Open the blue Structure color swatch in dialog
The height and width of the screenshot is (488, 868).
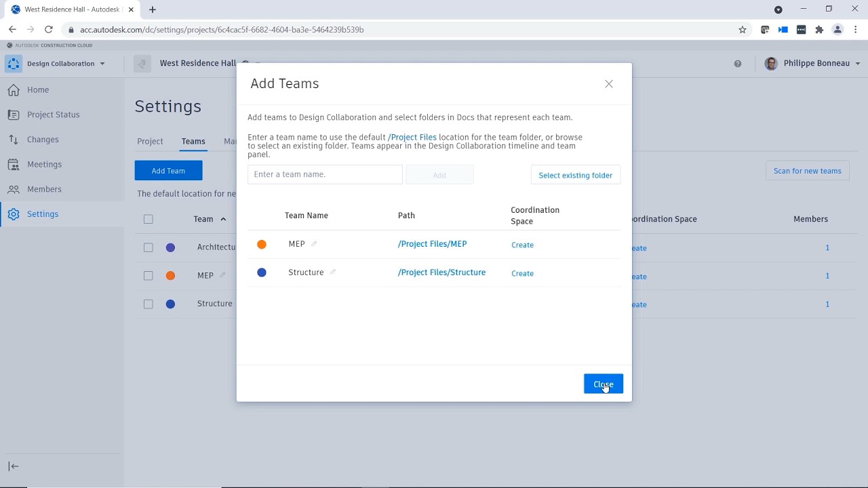tap(262, 272)
